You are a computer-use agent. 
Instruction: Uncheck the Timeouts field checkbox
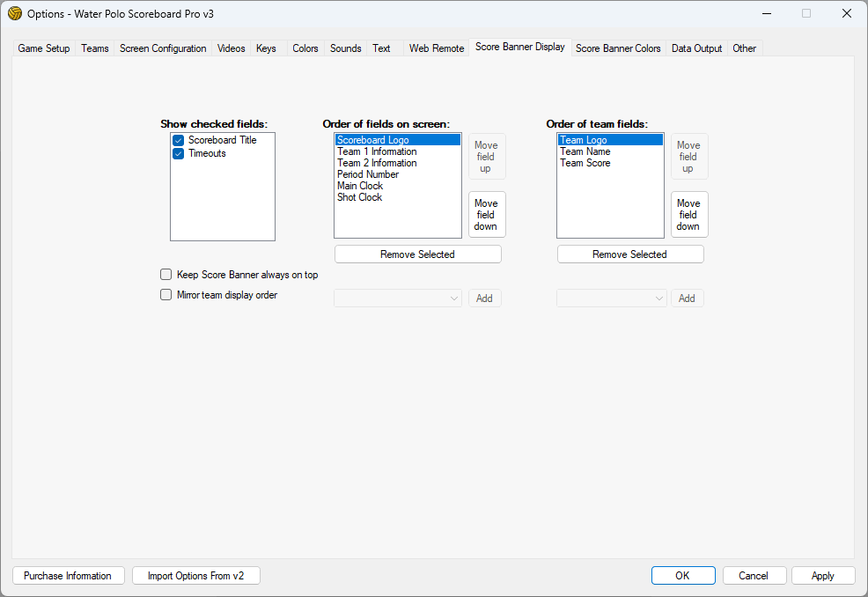[x=178, y=154]
